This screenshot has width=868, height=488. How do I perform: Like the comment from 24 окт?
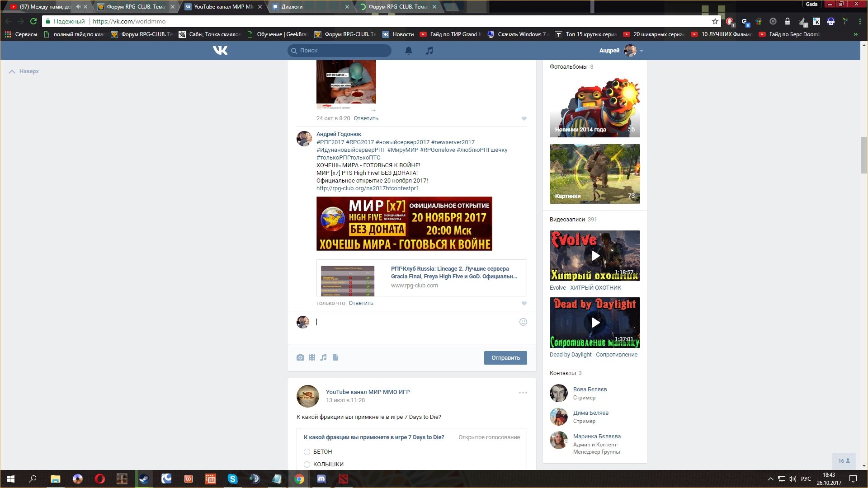click(524, 119)
